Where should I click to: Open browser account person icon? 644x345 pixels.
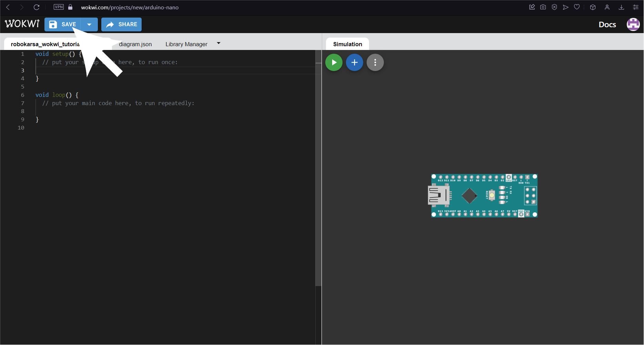(x=607, y=7)
